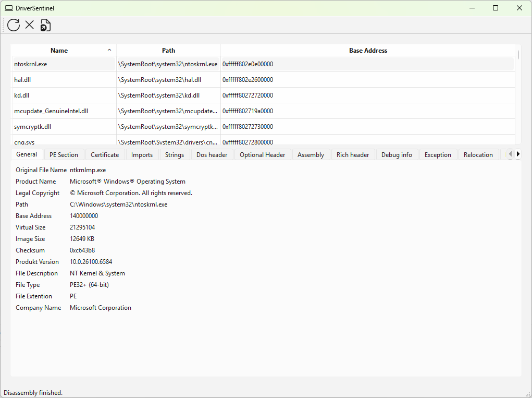The width and height of the screenshot is (532, 398).
Task: Click the export file shortcut icon
Action: [45, 25]
